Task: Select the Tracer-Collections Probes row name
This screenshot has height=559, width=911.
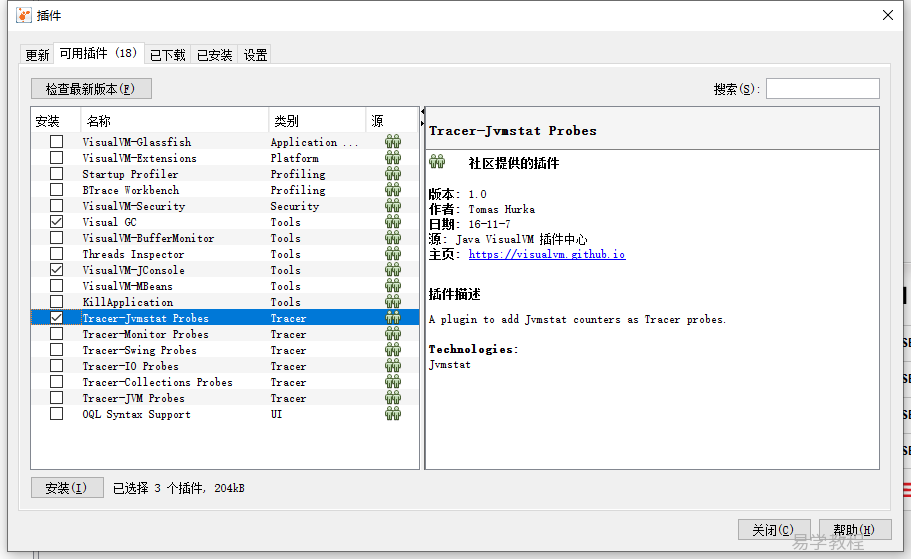Action: [x=157, y=382]
